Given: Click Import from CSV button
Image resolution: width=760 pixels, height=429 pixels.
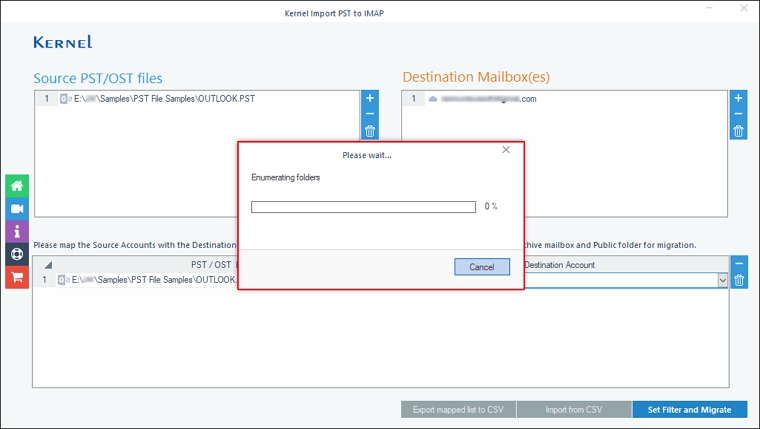Looking at the screenshot, I should (x=574, y=410).
